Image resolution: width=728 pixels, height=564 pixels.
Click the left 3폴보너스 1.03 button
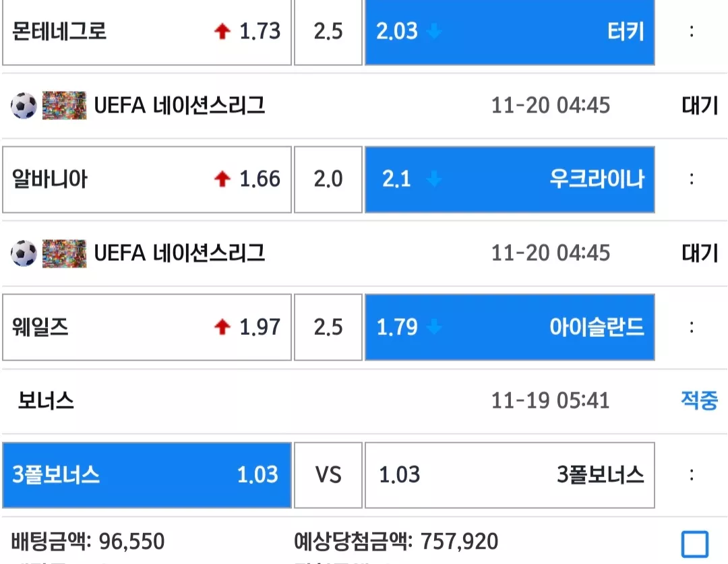tap(147, 475)
